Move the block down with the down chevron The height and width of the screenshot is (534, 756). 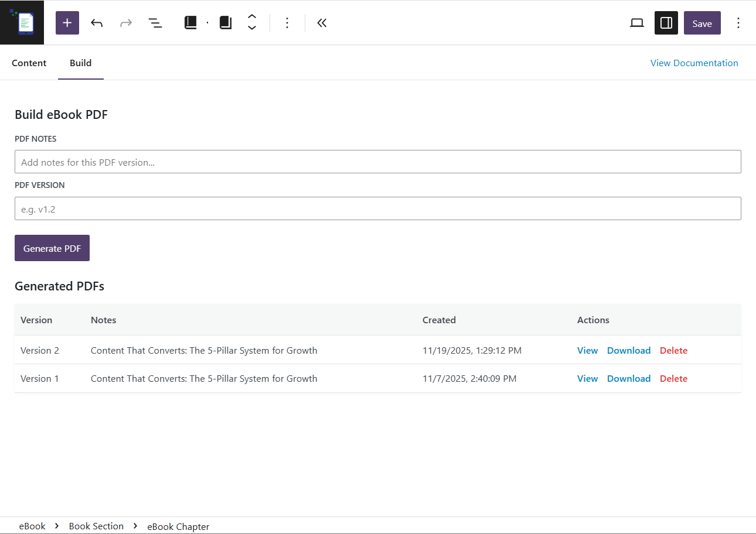click(x=252, y=29)
